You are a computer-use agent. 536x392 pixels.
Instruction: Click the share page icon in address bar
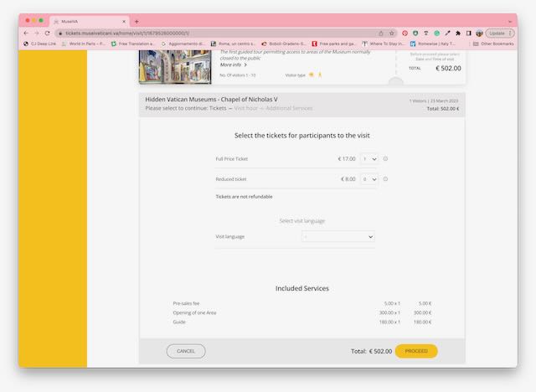[x=381, y=34]
